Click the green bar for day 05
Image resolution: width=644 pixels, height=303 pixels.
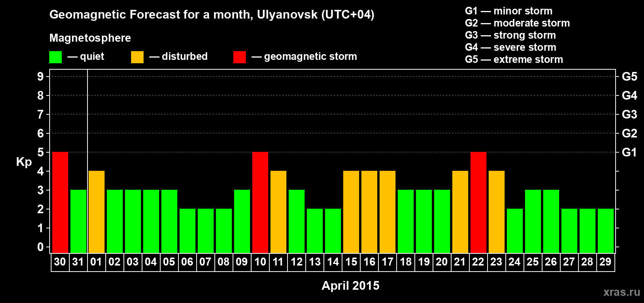point(169,222)
